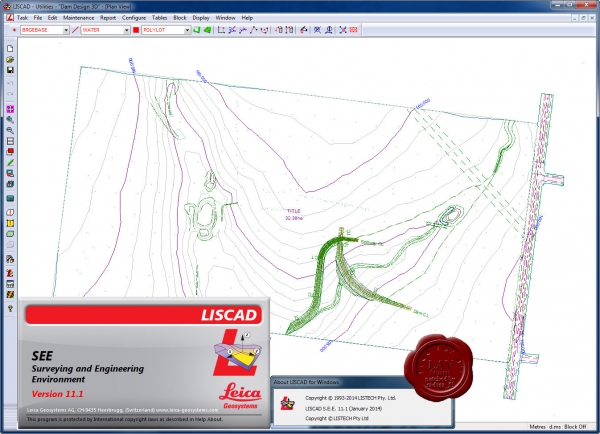Open the File menu
This screenshot has width=600, height=434.
click(38, 18)
